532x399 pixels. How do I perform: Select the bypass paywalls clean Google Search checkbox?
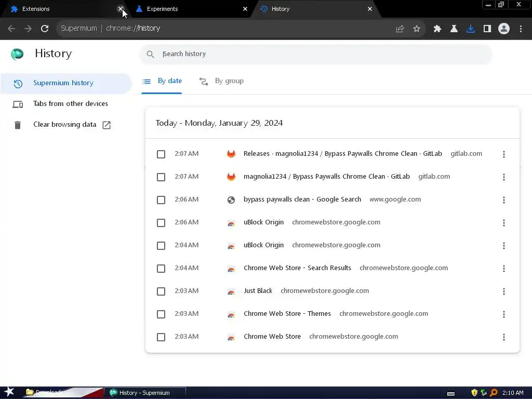[161, 200]
